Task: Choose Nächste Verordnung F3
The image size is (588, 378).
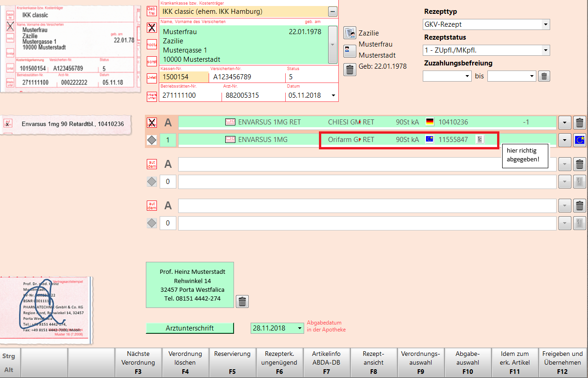Action: click(x=138, y=362)
